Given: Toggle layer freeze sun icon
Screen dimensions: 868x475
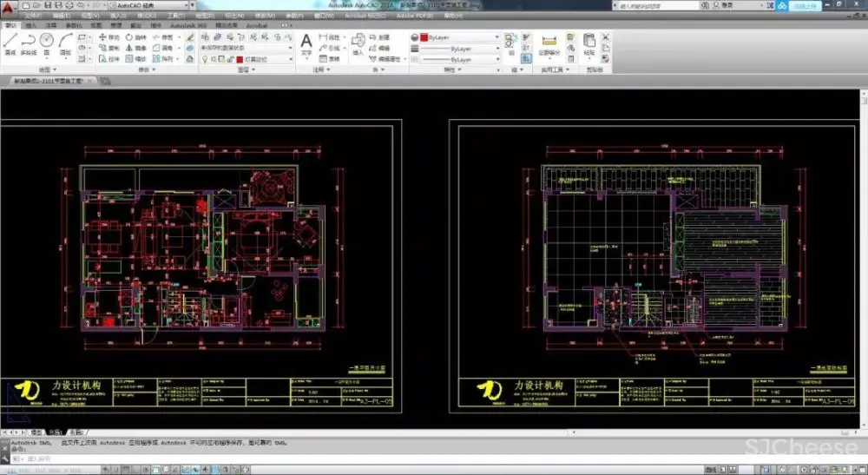Looking at the screenshot, I should click(x=213, y=59).
